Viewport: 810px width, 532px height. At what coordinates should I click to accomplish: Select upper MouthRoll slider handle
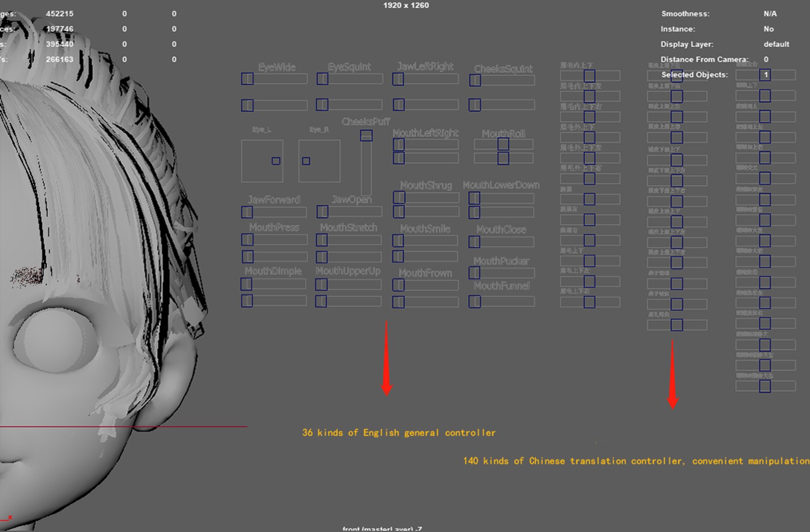tap(503, 144)
